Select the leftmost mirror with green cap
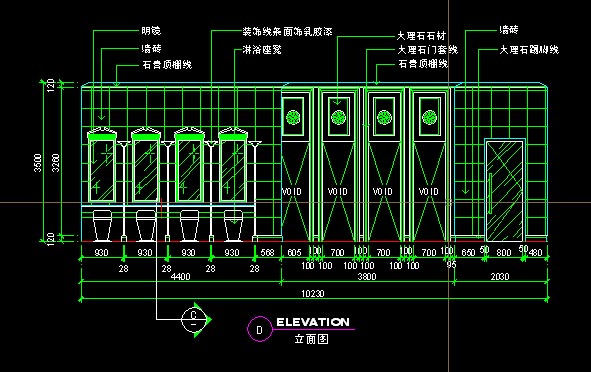Screen dimensions: 591x372 point(102,165)
